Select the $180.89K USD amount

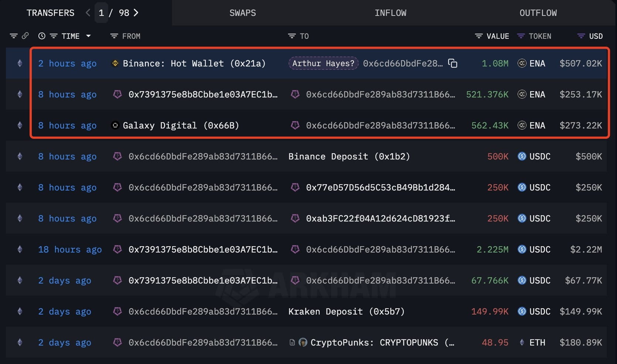click(581, 343)
